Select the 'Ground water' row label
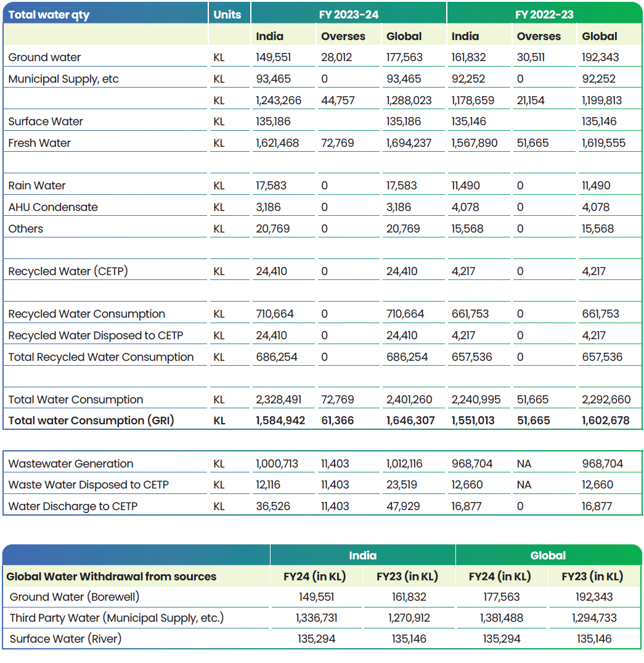The height and width of the screenshot is (663, 644). [x=44, y=57]
